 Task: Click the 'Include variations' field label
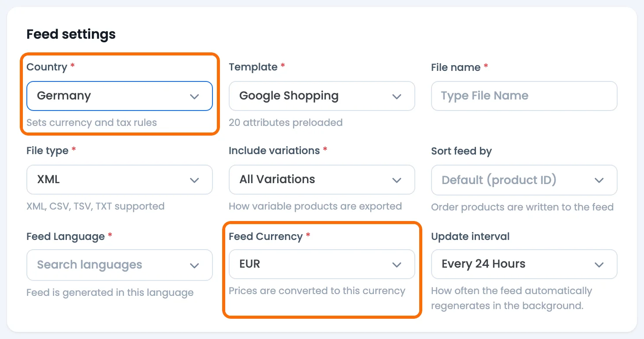tap(274, 151)
